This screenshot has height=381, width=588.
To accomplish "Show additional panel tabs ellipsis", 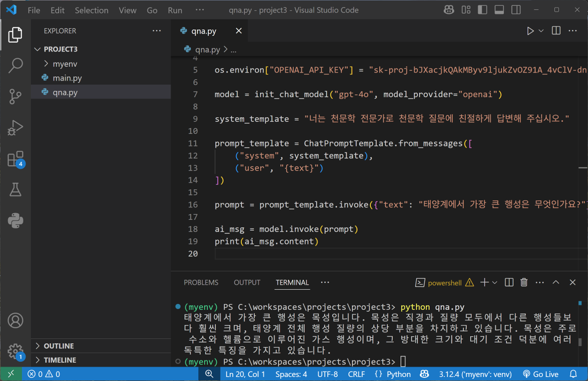I will (x=325, y=282).
